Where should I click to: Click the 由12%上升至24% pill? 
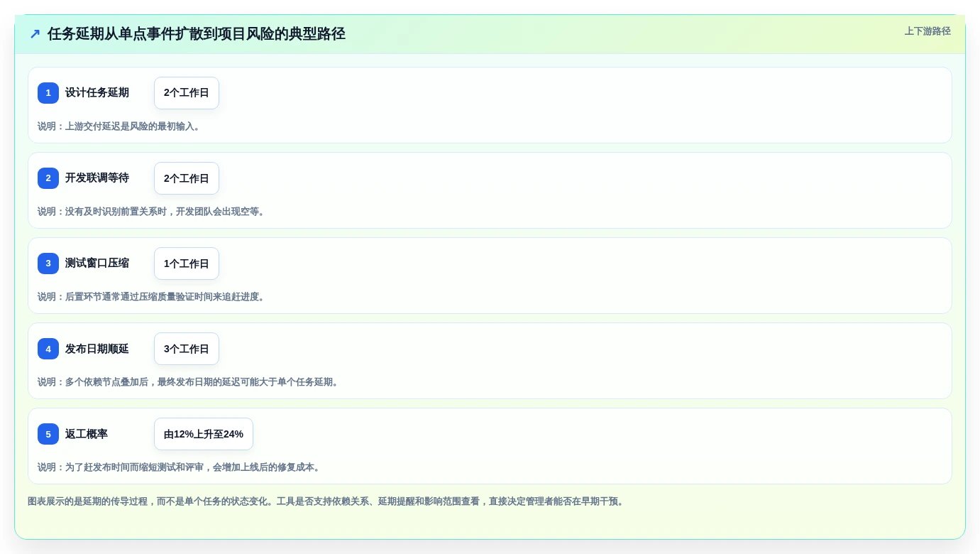pyautogui.click(x=204, y=434)
